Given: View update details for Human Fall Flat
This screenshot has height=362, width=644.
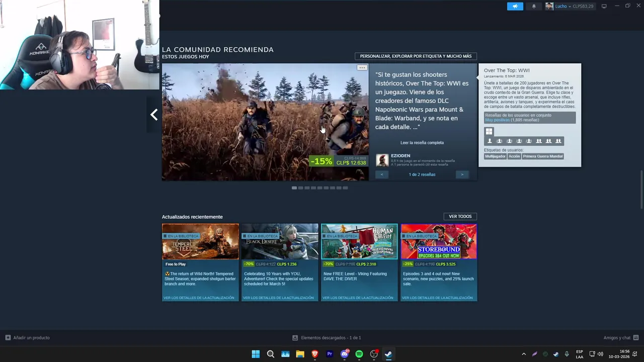Looking at the screenshot, I should pyautogui.click(x=358, y=298).
